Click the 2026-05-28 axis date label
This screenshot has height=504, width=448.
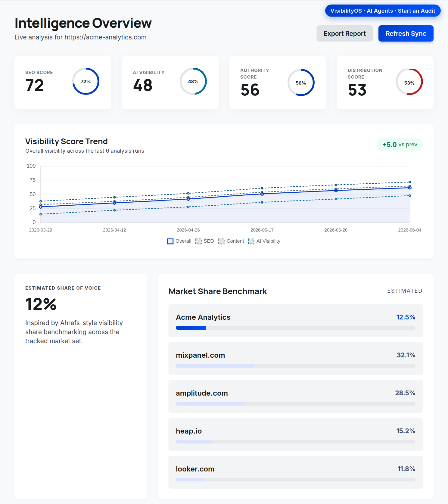coord(336,230)
